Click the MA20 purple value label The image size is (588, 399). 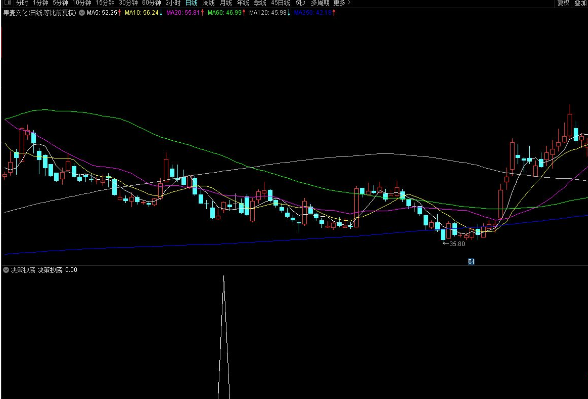pyautogui.click(x=185, y=13)
